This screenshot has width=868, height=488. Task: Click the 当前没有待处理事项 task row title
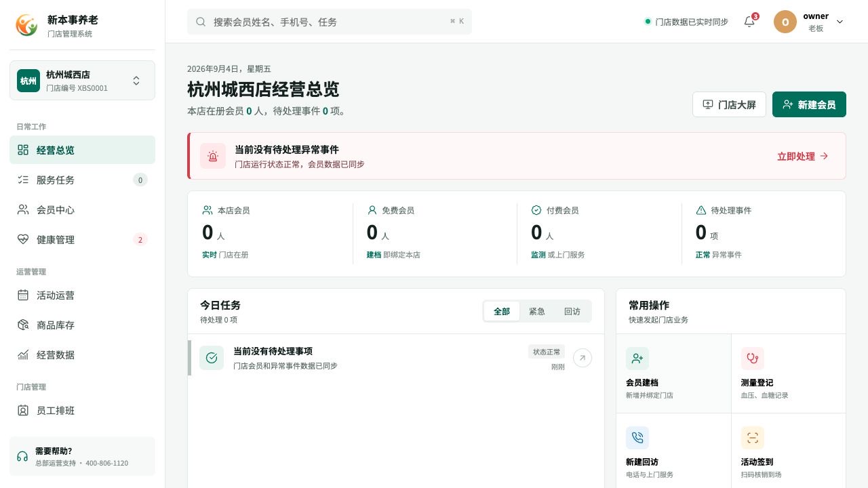273,351
